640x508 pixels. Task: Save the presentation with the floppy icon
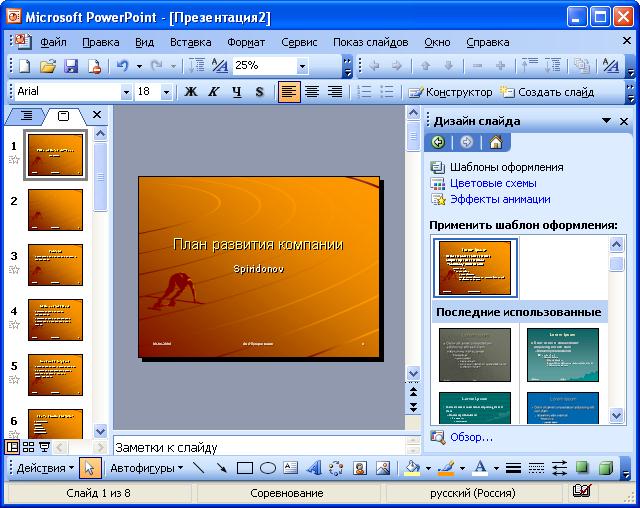(x=71, y=66)
